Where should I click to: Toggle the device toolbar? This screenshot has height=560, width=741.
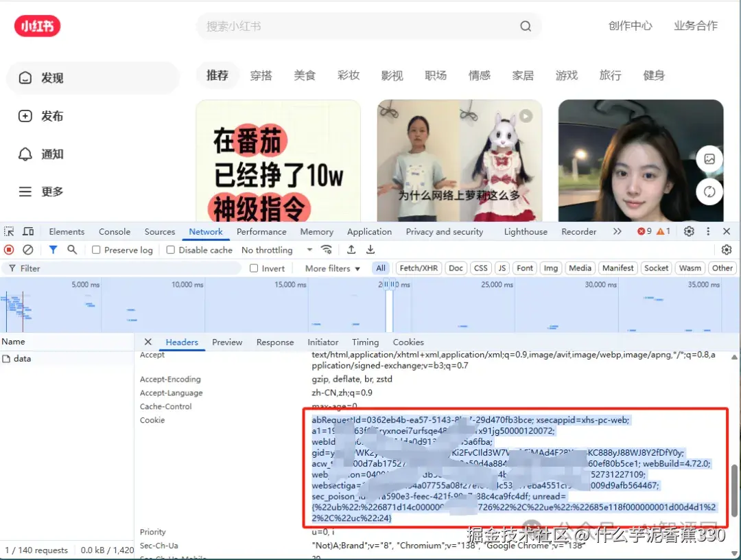(x=27, y=231)
